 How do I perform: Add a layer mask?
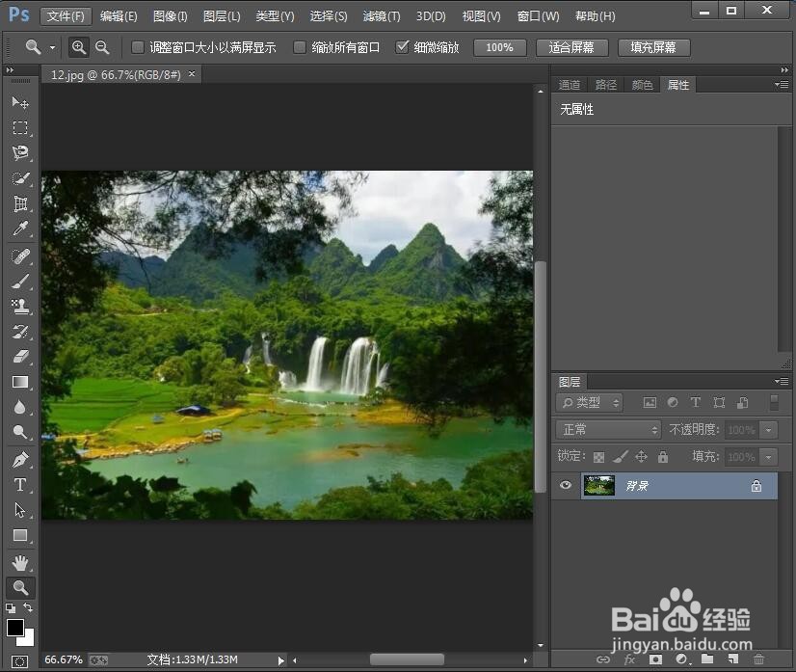(655, 659)
